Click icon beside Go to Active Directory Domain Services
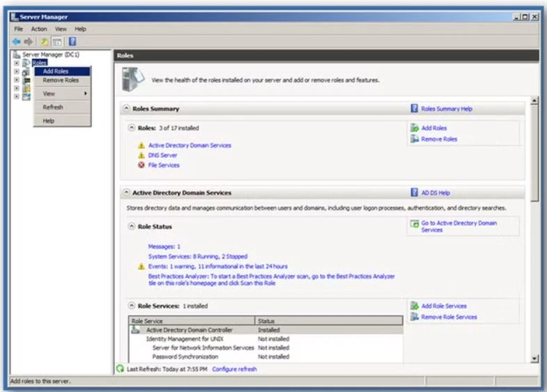 pos(415,224)
